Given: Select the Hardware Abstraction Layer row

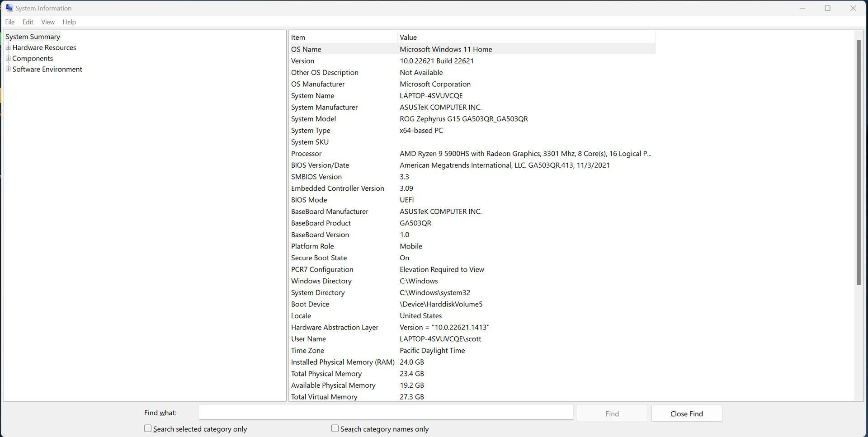Looking at the screenshot, I should click(x=472, y=327).
